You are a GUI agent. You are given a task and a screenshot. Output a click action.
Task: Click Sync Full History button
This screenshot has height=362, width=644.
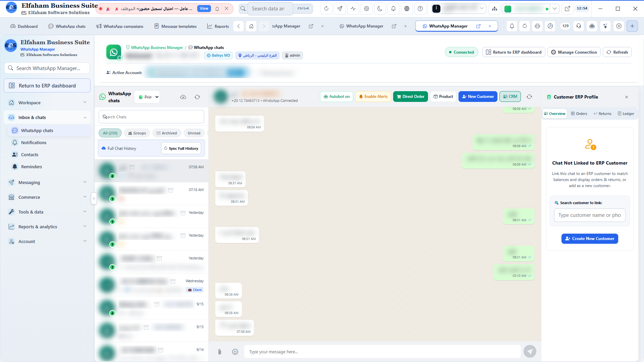click(x=181, y=148)
